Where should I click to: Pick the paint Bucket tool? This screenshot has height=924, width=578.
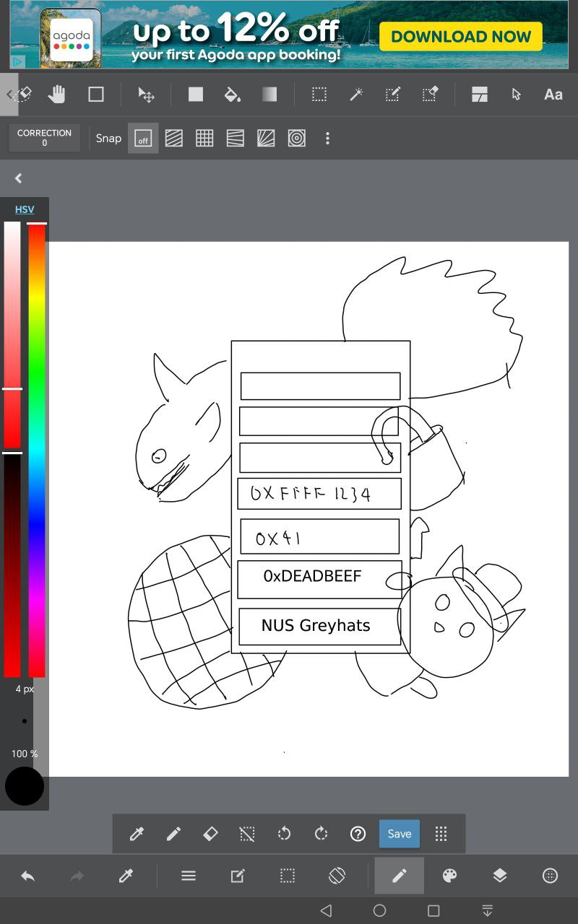(x=233, y=95)
